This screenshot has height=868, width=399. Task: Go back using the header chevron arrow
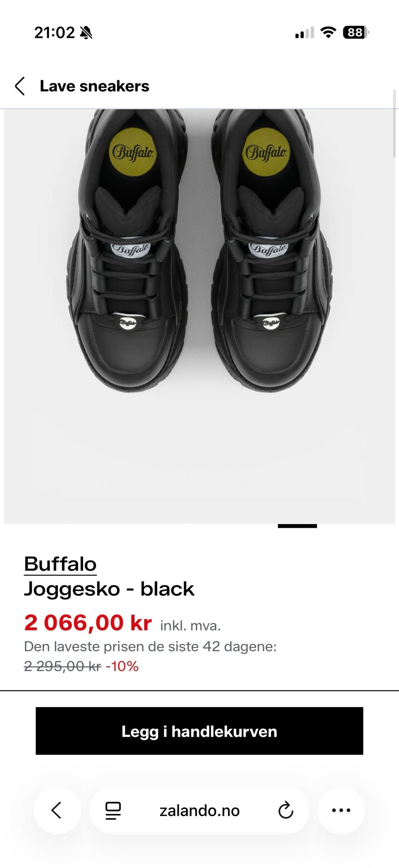pos(20,86)
